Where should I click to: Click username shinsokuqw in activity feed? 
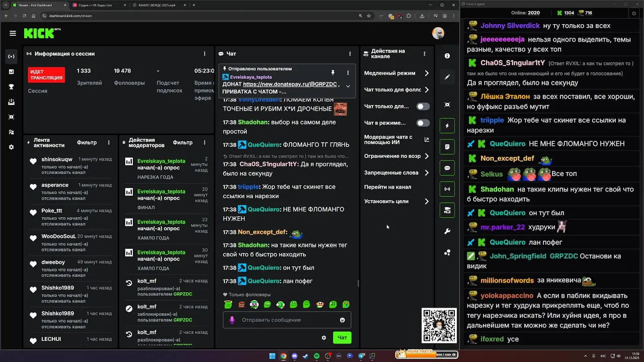tap(57, 159)
